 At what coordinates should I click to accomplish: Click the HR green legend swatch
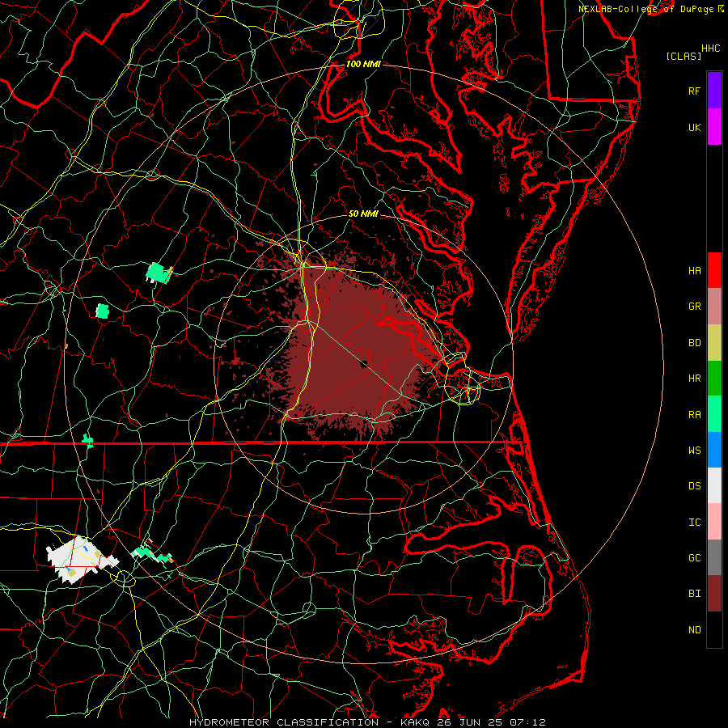click(x=714, y=379)
